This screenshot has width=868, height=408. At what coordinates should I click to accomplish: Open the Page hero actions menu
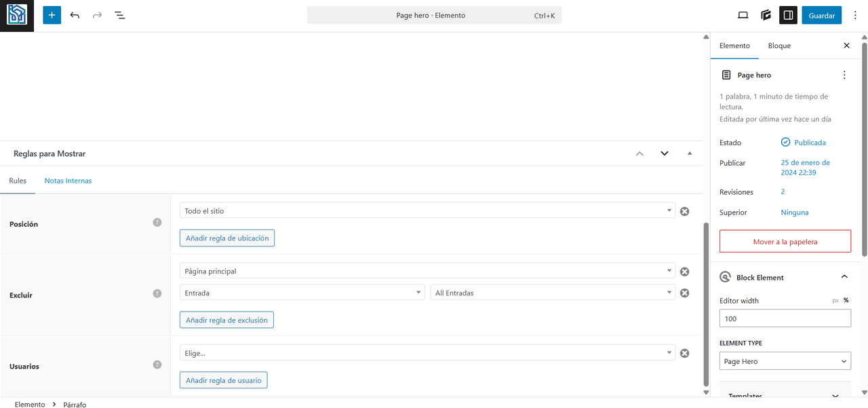click(x=844, y=75)
